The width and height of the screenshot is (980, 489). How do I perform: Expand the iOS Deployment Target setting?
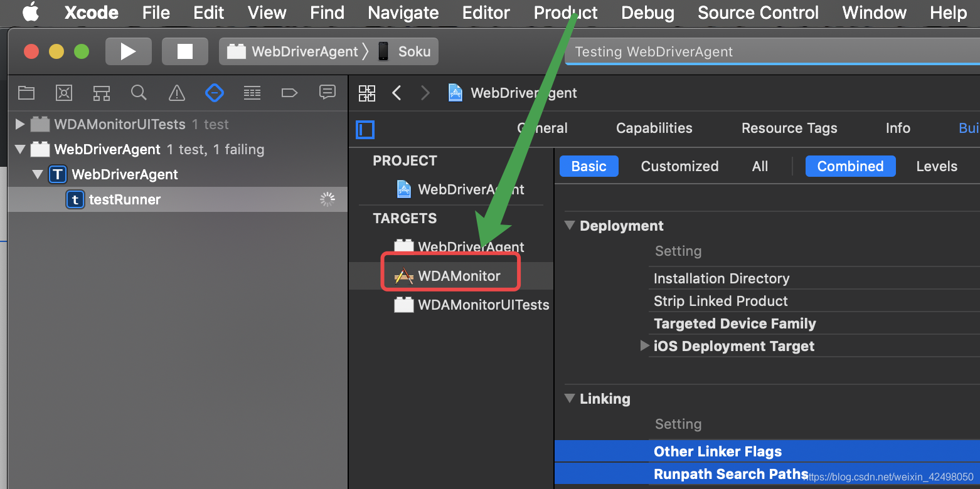644,345
